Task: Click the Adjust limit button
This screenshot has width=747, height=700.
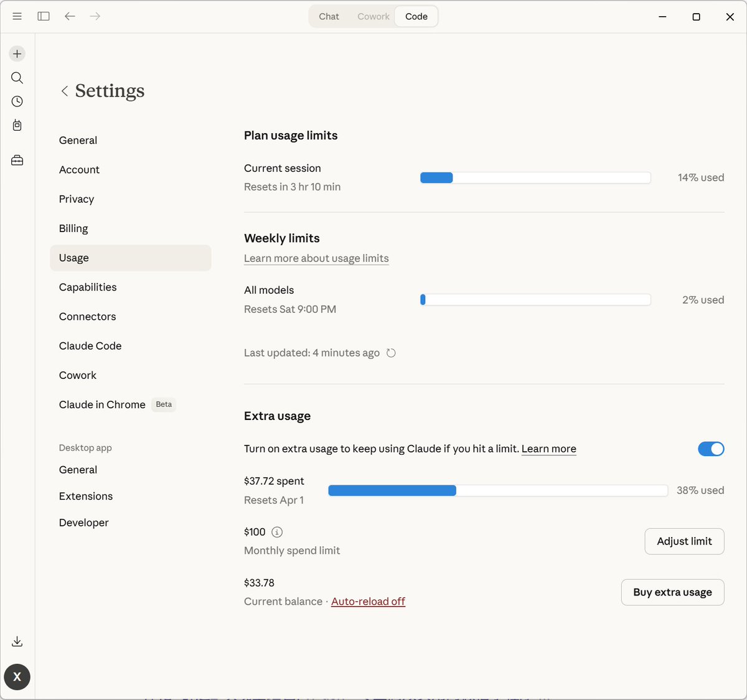Action: (684, 541)
